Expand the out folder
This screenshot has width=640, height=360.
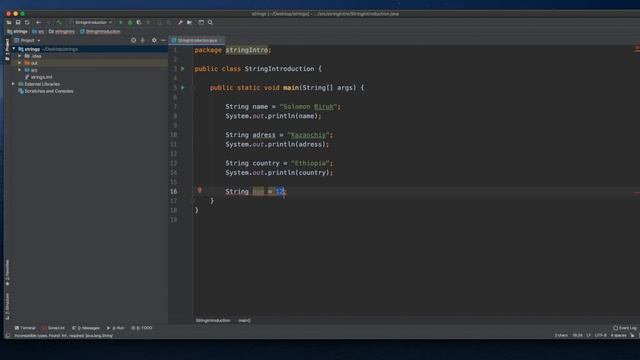point(20,63)
